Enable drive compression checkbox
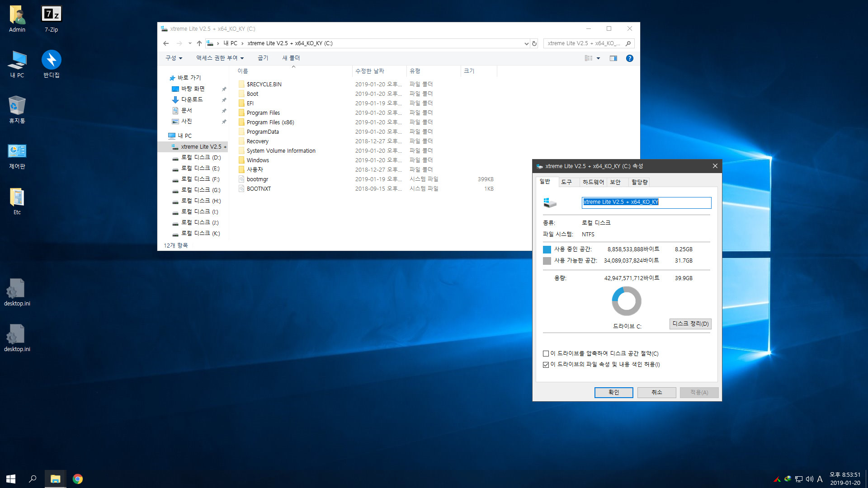The image size is (868, 488). tap(546, 354)
